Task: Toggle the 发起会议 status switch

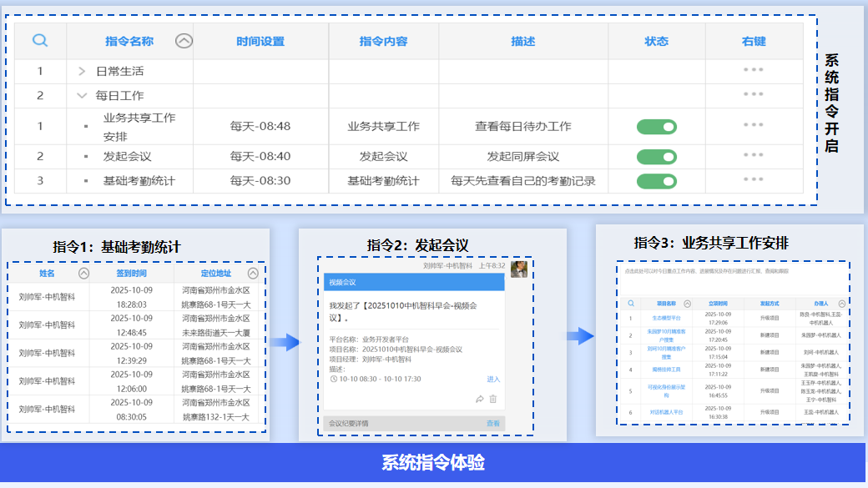Action: click(x=657, y=157)
